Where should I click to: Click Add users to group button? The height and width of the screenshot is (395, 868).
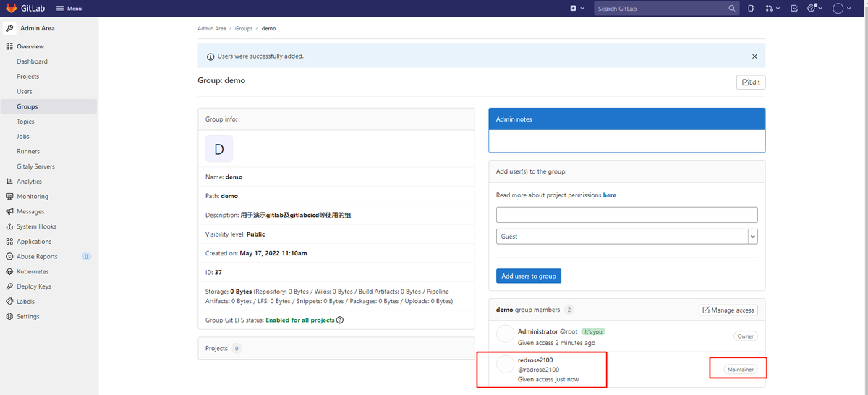click(x=529, y=276)
